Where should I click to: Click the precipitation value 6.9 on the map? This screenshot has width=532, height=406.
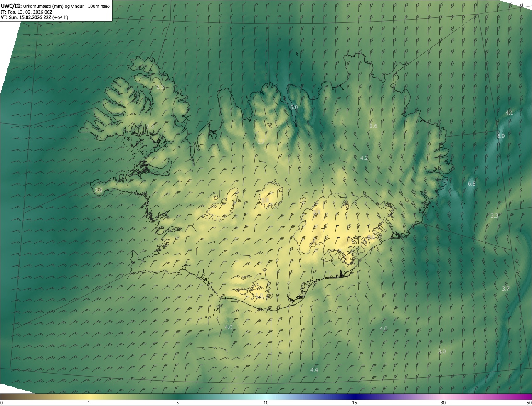click(501, 136)
